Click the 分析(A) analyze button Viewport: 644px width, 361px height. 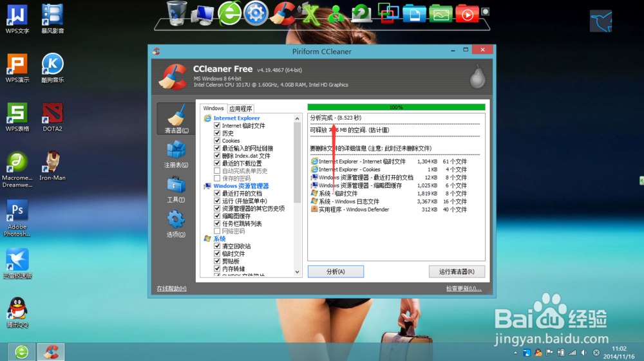[x=336, y=272]
